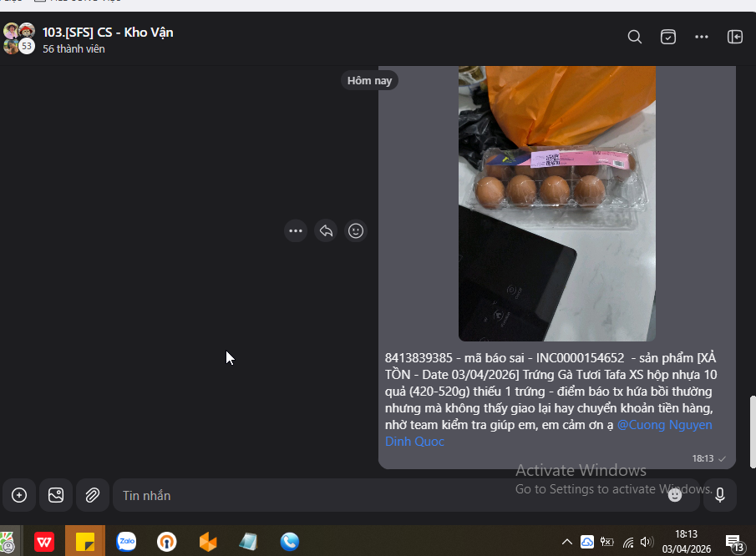Click the 18:13 message timestamp

click(703, 458)
